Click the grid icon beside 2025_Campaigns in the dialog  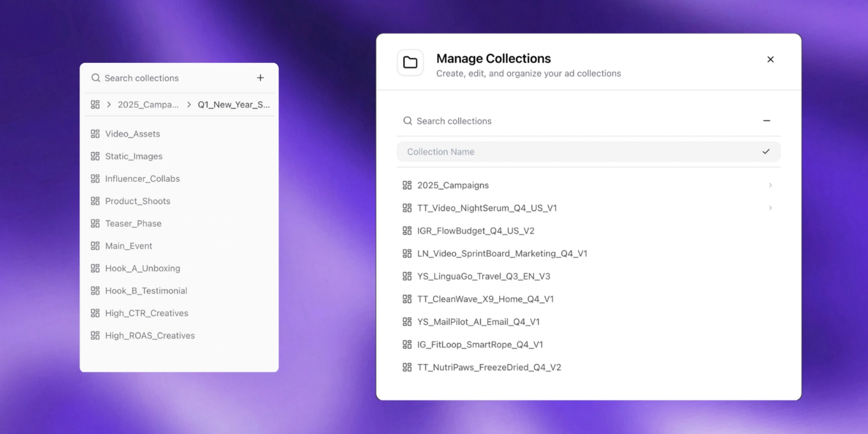pyautogui.click(x=407, y=185)
